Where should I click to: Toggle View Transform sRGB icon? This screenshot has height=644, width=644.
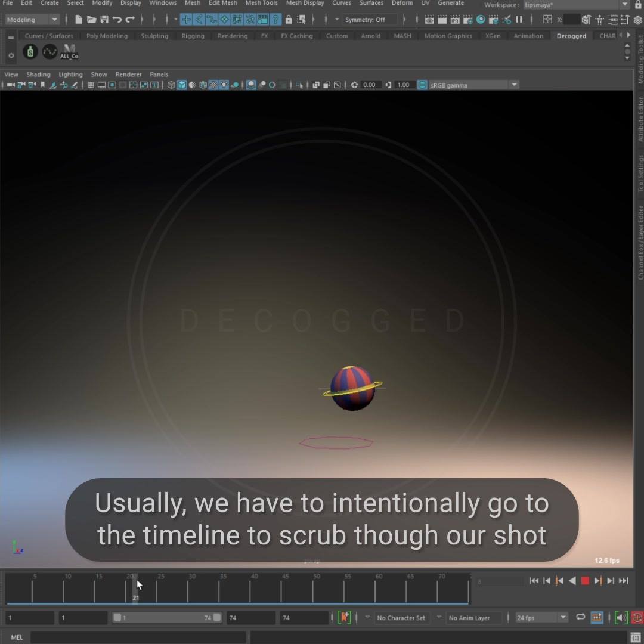click(x=422, y=85)
